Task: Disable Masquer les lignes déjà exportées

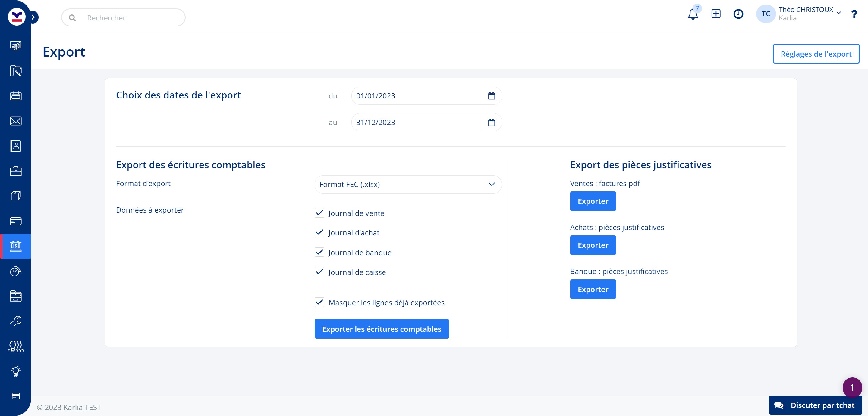Action: [319, 302]
